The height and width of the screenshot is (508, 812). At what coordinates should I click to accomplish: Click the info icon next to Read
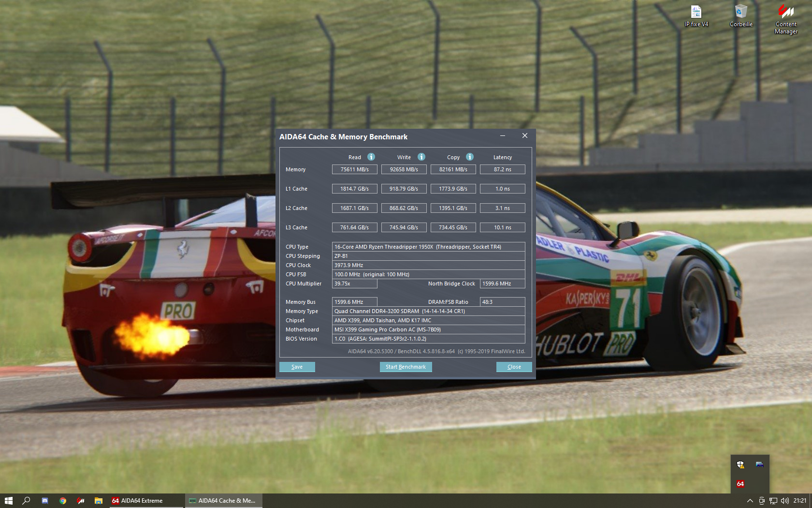click(x=371, y=157)
